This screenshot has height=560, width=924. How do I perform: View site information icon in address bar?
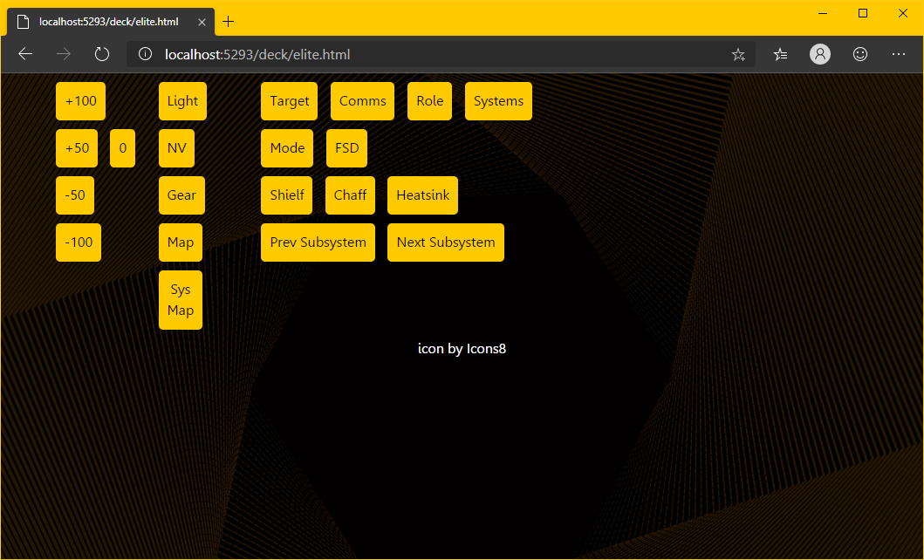click(146, 54)
